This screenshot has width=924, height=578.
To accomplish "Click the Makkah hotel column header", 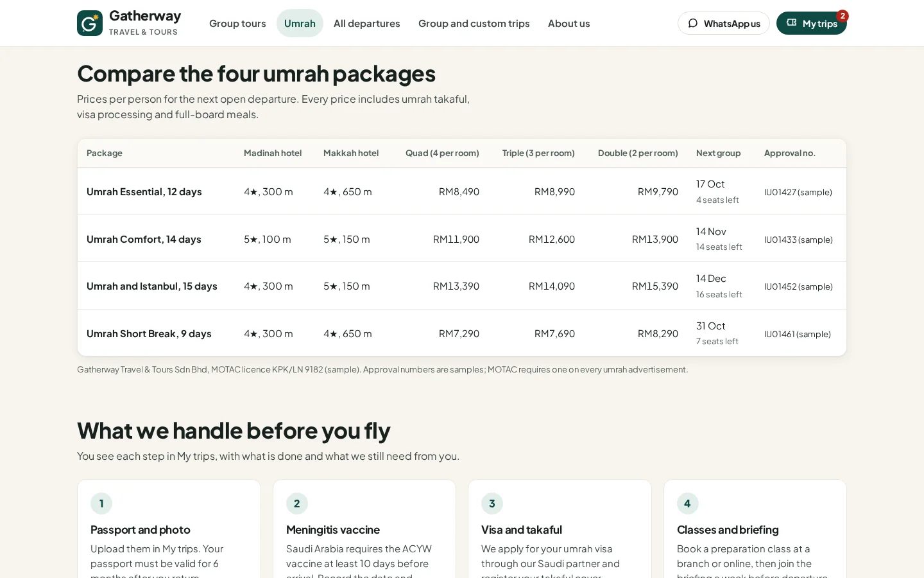I will click(351, 153).
